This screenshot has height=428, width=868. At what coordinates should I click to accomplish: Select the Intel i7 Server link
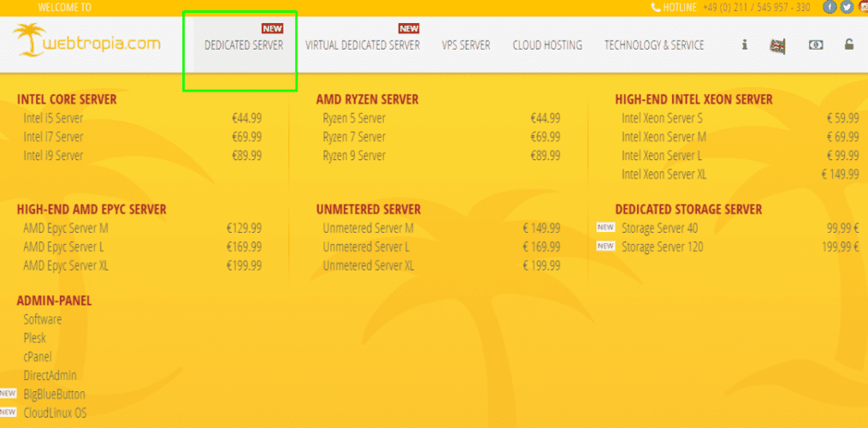click(x=53, y=137)
